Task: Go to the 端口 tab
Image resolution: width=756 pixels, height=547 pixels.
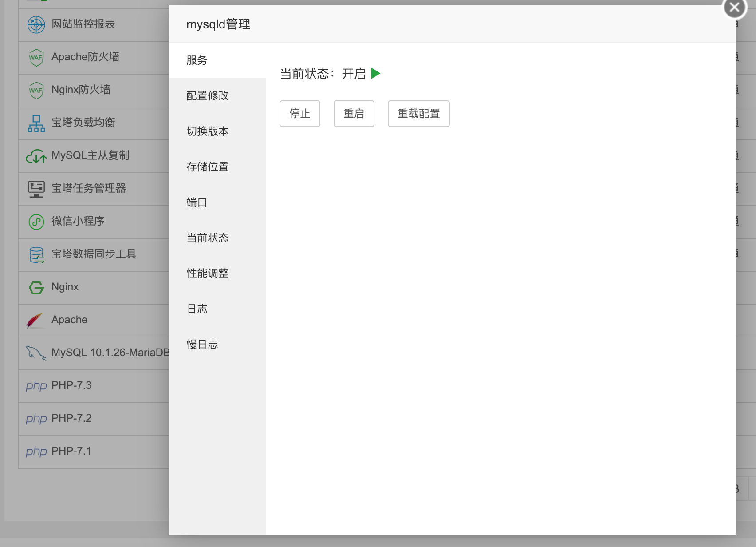Action: point(217,202)
